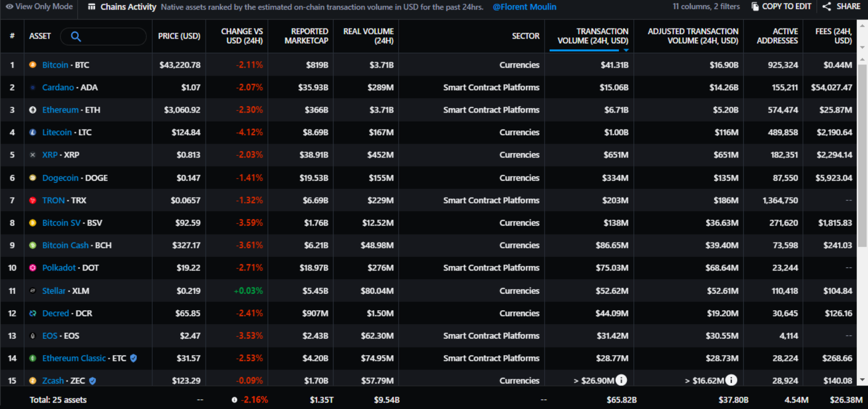Click the Ethereum Classic logo icon
This screenshot has width=868, height=409.
(33, 358)
